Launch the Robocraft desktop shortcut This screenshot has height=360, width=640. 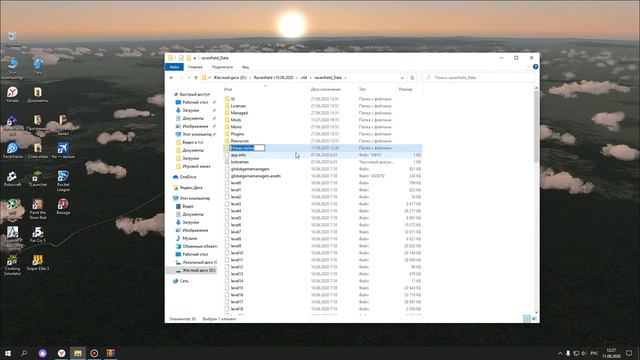(x=12, y=179)
